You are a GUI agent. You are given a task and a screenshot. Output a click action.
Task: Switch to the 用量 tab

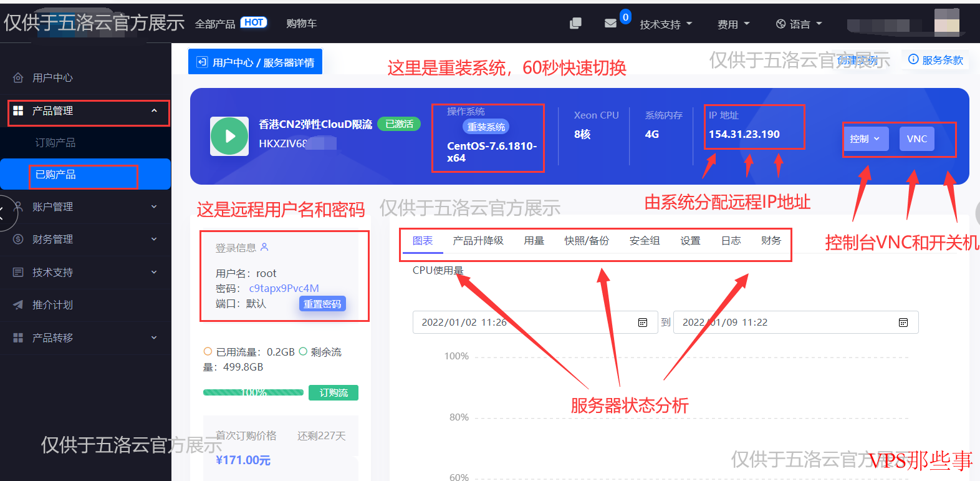click(534, 241)
